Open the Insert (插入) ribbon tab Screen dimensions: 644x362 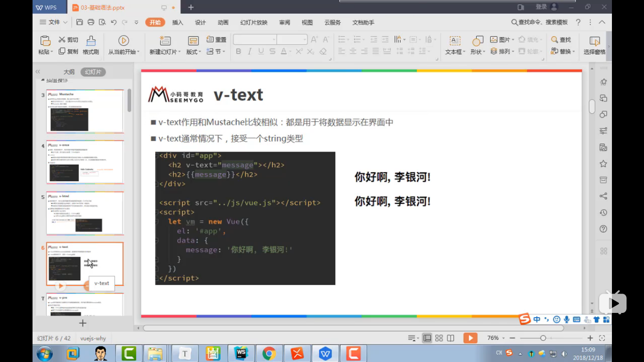pos(178,22)
